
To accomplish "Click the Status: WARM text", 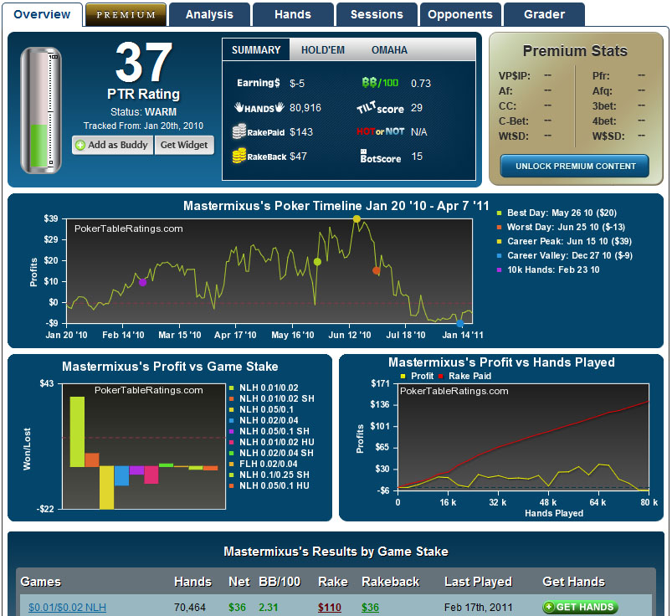I will click(x=143, y=112).
